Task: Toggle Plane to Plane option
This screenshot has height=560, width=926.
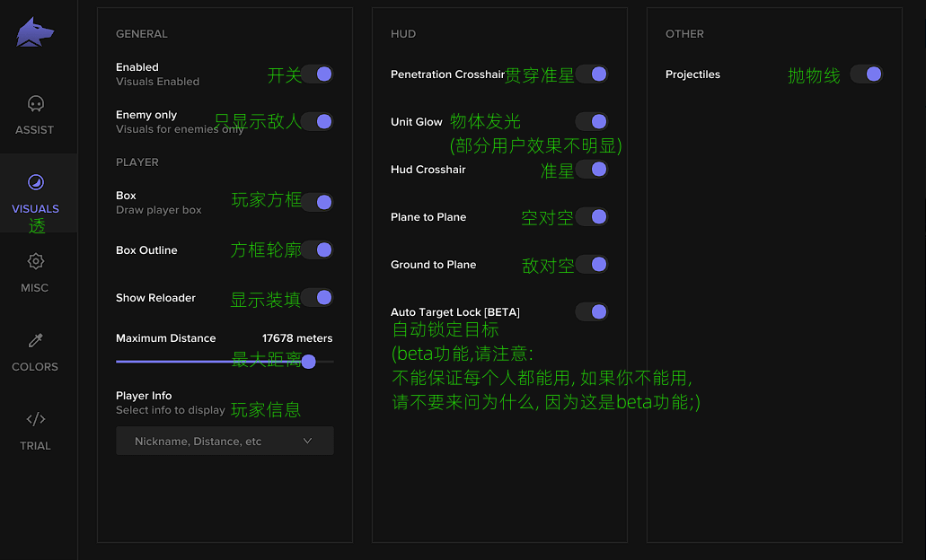Action: pos(592,217)
